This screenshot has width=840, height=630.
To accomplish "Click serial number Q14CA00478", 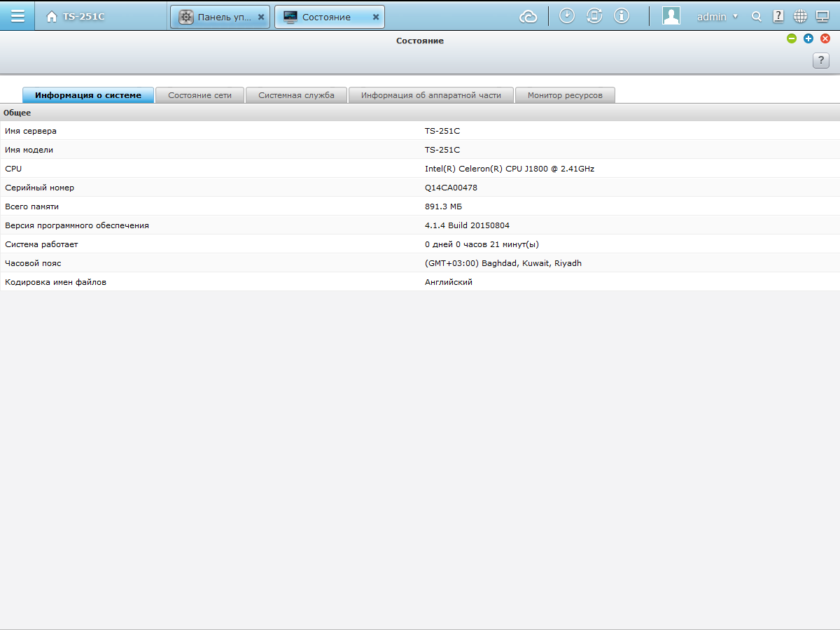I will (x=451, y=188).
